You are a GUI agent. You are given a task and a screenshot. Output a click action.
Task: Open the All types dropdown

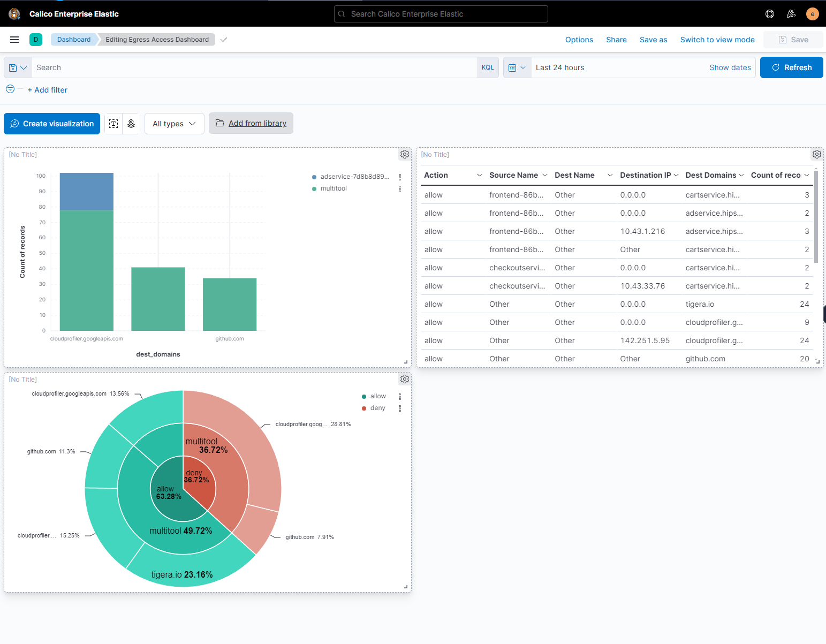point(174,123)
